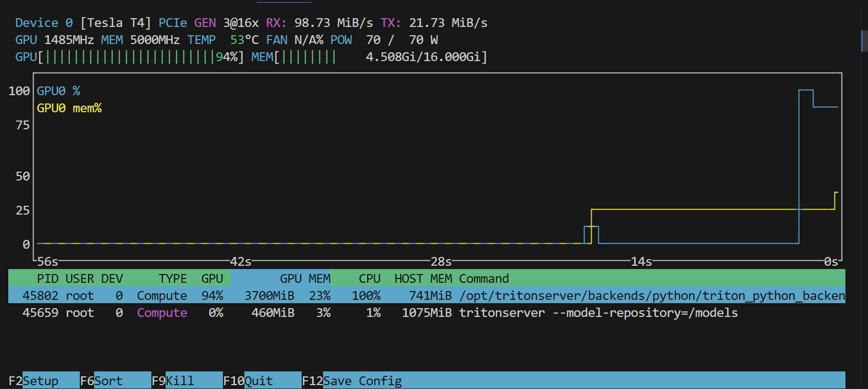Click the Command column header

click(484, 278)
